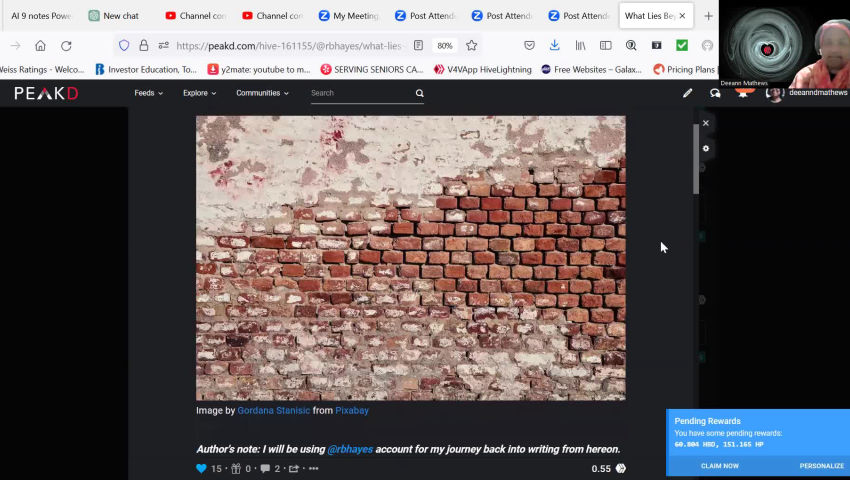Reset the 80% zoom level indicator
The width and height of the screenshot is (850, 480).
(445, 46)
